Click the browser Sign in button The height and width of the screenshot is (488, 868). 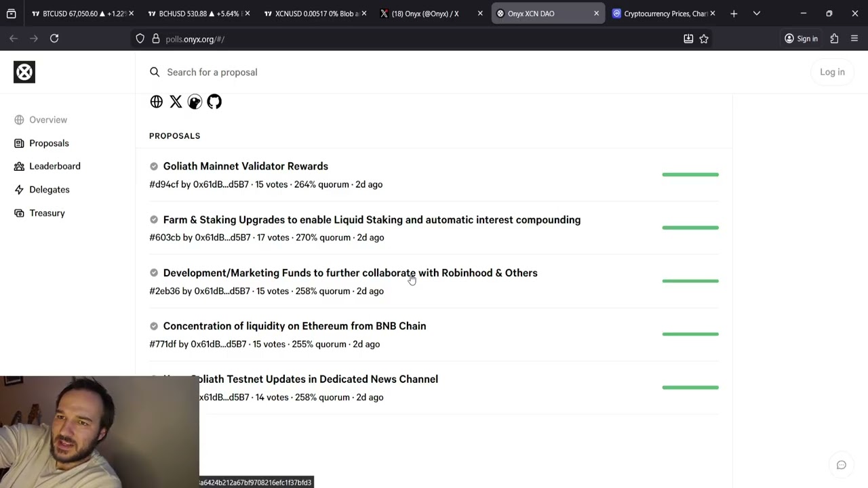(801, 39)
